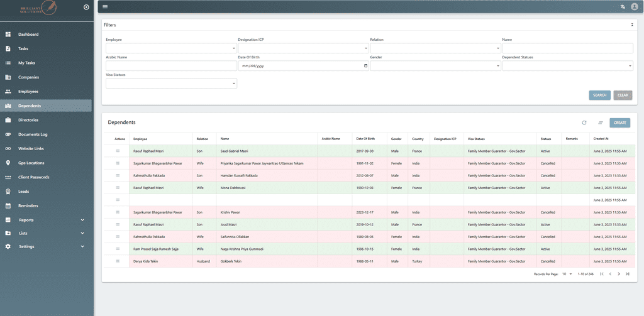Open the hamburger menu in top bar
644x316 pixels.
pyautogui.click(x=105, y=6)
